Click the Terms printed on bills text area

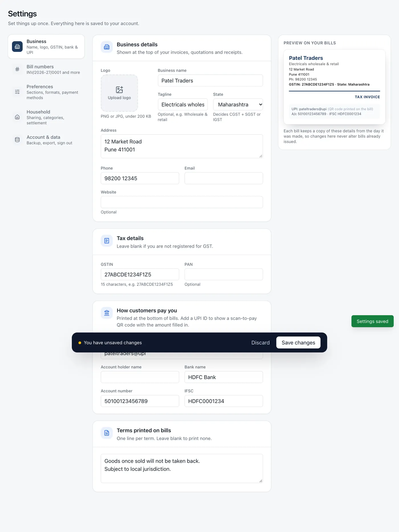click(182, 468)
